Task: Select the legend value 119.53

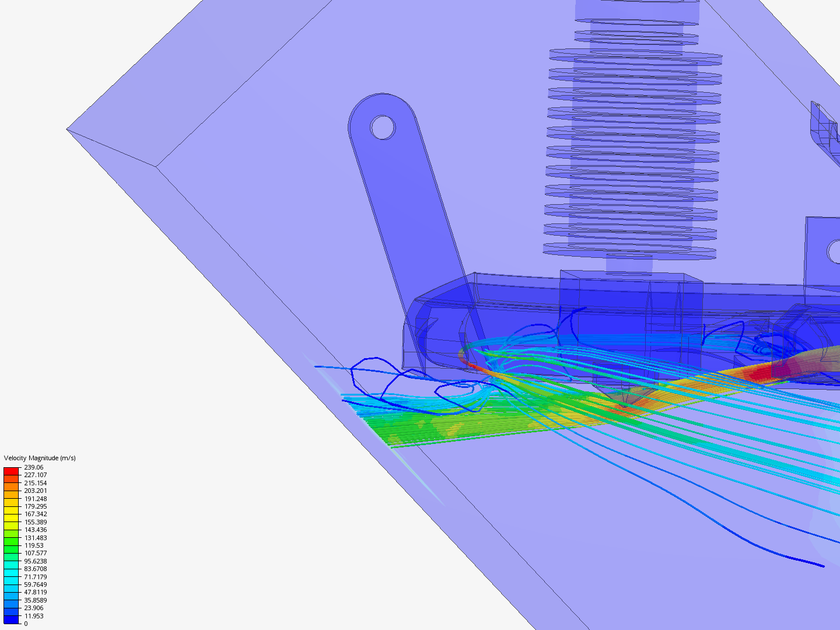Action: coord(34,545)
